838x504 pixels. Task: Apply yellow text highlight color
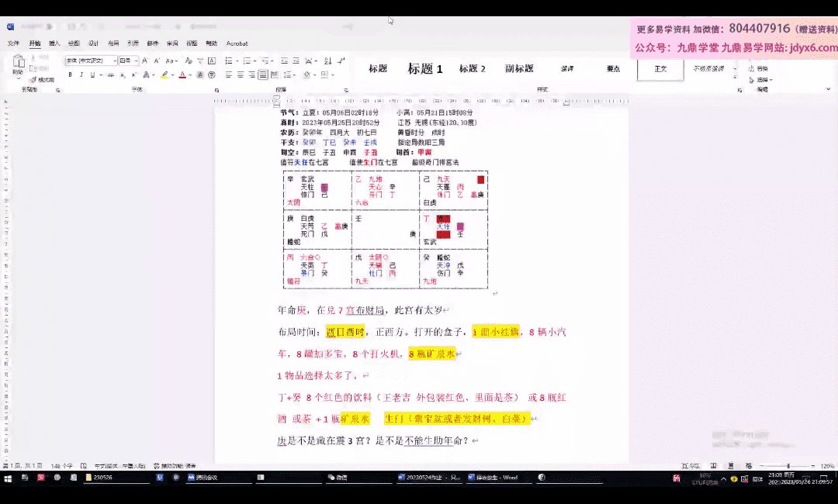click(164, 75)
